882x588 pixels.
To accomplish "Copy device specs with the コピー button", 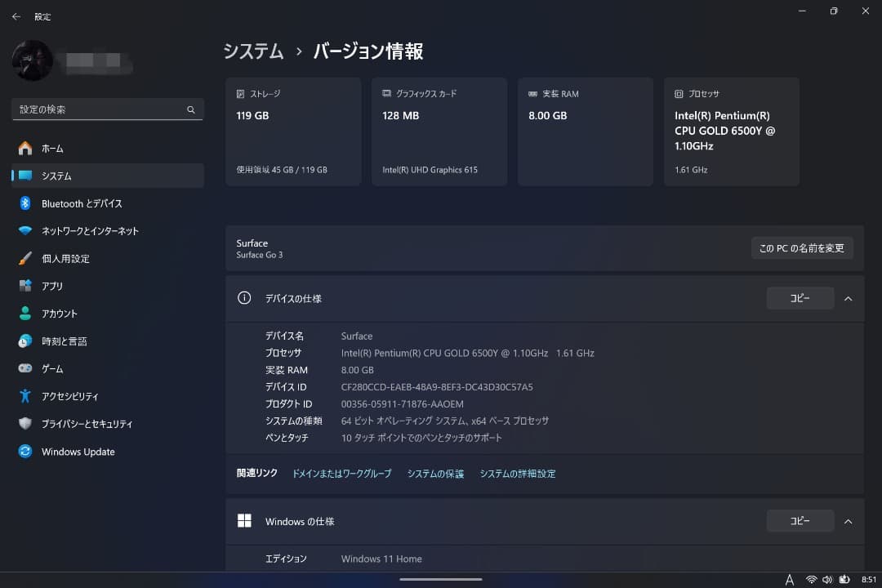I will coord(800,299).
